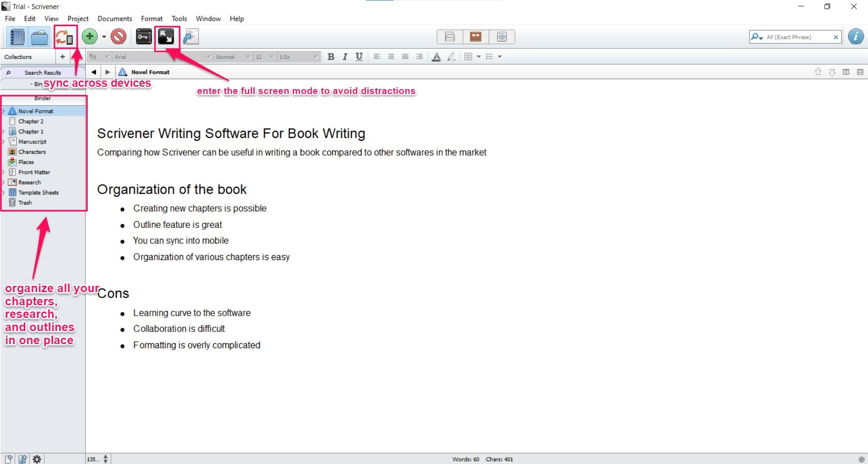
Task: Switch to the outliner view icon
Action: click(x=502, y=37)
